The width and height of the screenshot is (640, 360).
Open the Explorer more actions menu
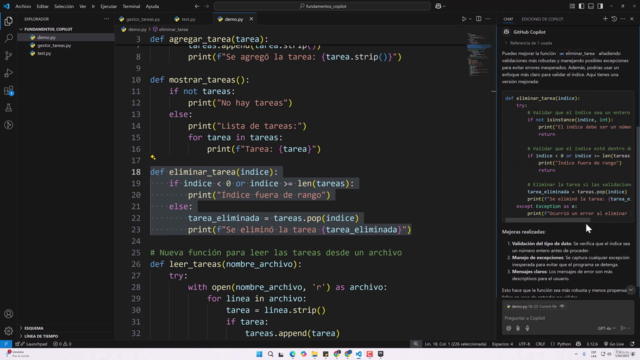coord(107,19)
